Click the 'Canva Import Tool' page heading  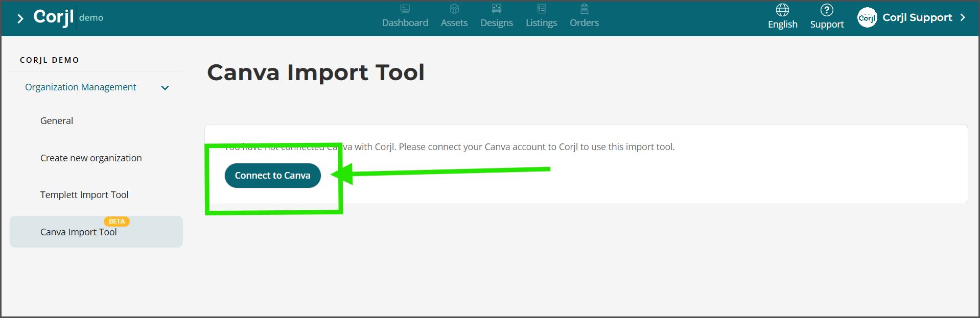[316, 72]
